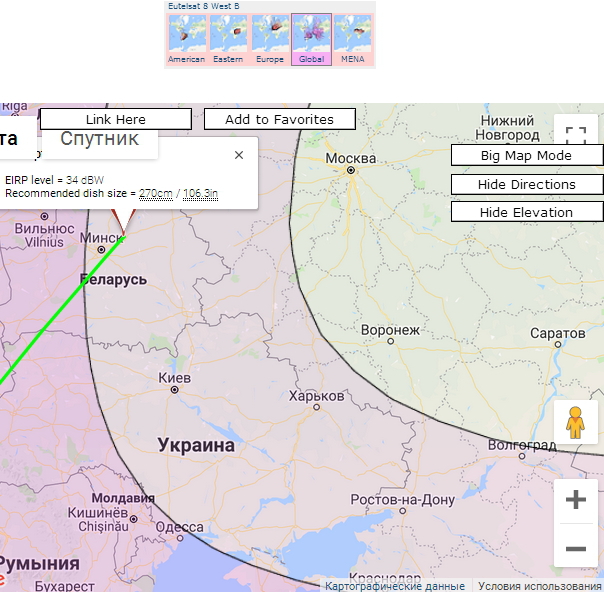Switch to Спутник satellite map view
This screenshot has height=592, width=604.
(x=99, y=139)
